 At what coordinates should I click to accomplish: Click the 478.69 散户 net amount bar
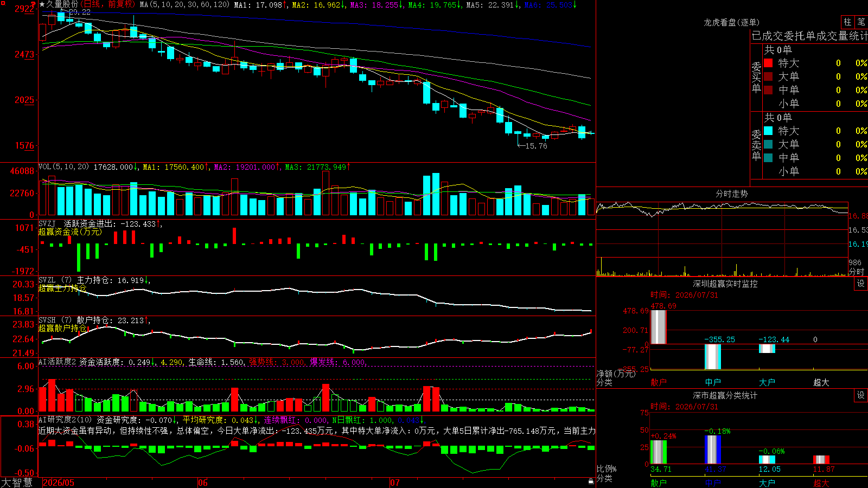[x=659, y=327]
